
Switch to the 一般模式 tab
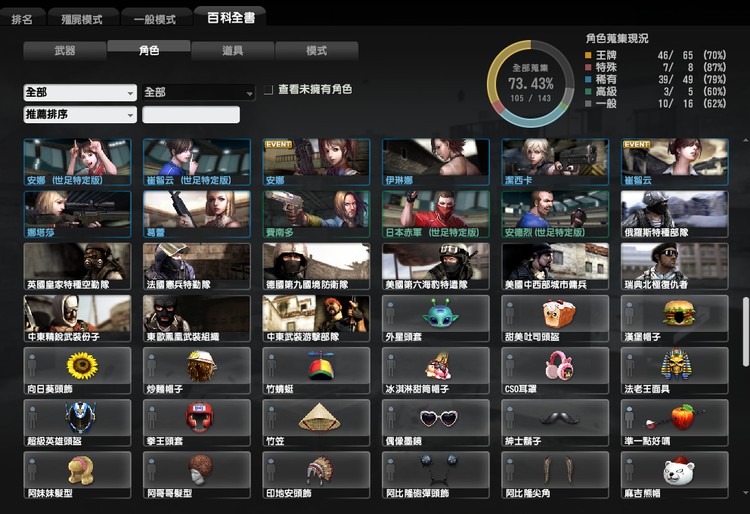(x=155, y=19)
